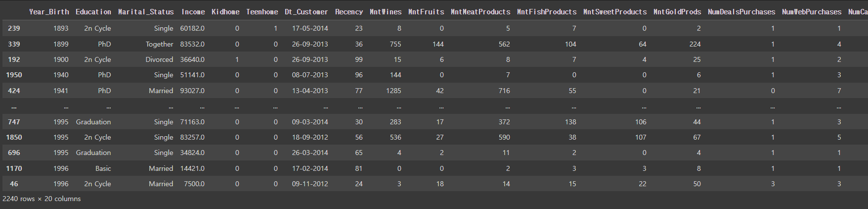Click the Together marital status cell
The width and height of the screenshot is (868, 209).
pos(160,44)
